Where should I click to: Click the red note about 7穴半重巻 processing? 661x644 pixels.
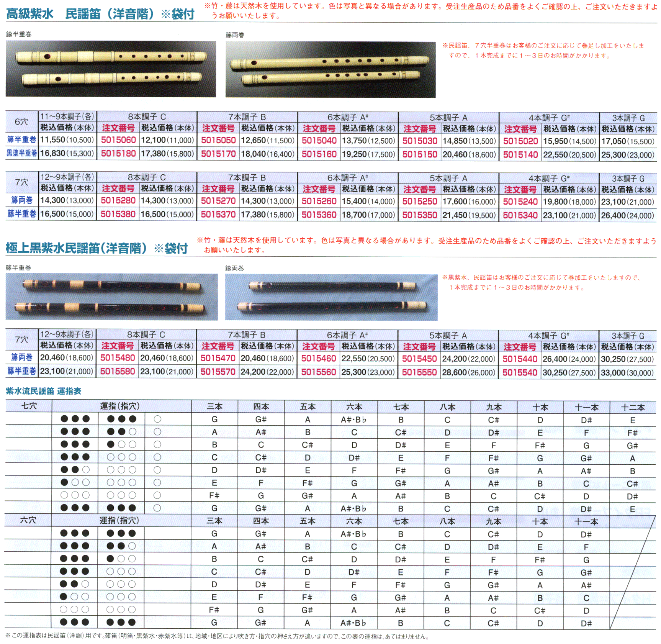click(x=543, y=51)
